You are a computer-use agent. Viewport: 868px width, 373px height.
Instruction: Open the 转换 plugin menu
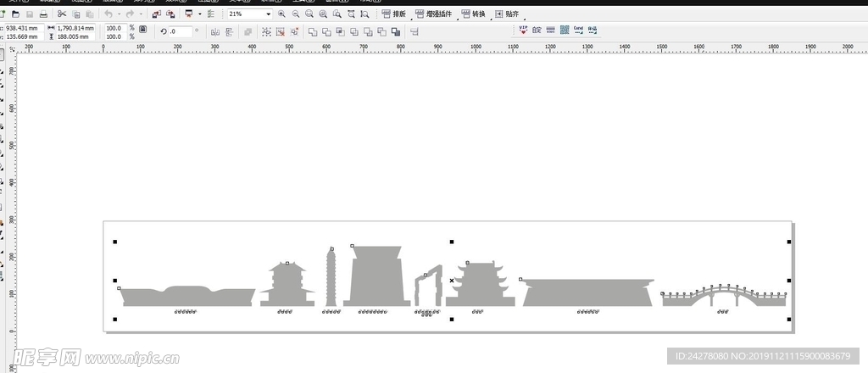(x=474, y=14)
